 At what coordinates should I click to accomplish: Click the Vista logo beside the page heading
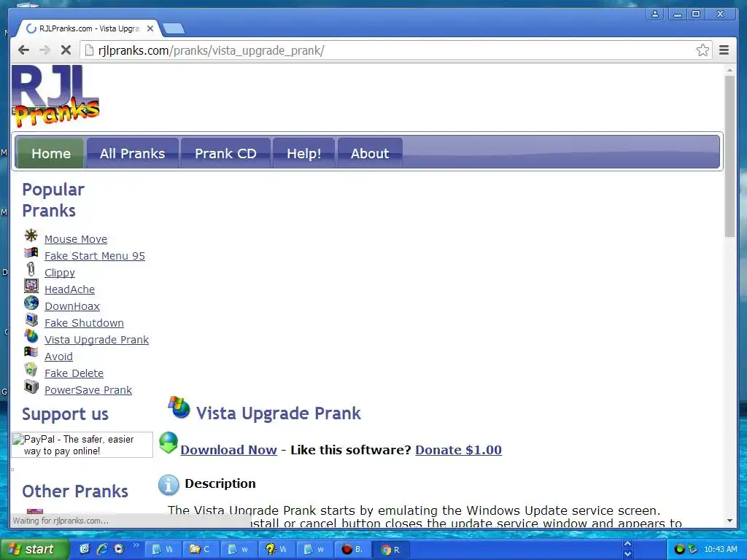point(179,408)
